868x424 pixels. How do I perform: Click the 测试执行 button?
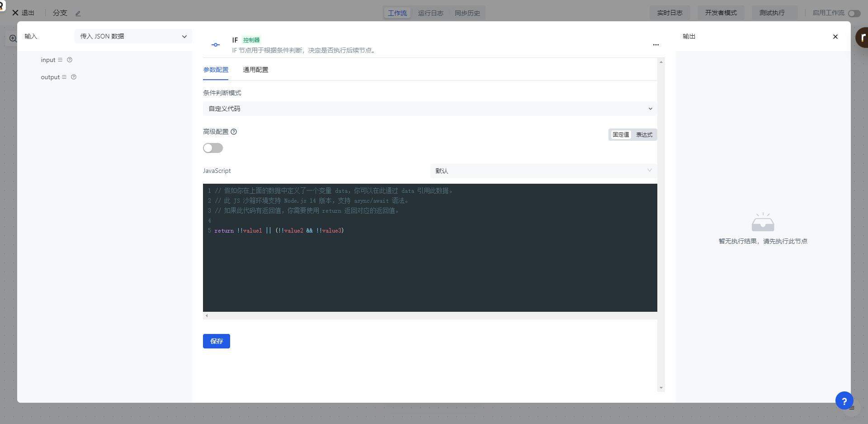click(x=772, y=13)
